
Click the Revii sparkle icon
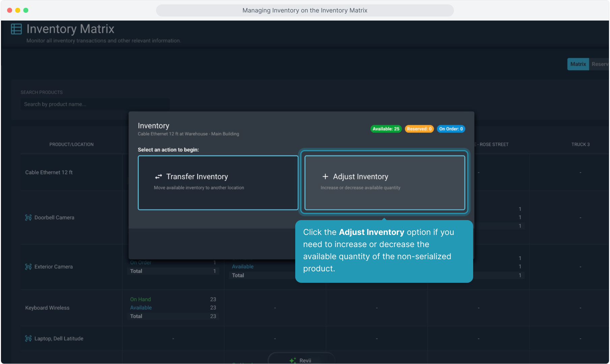[x=293, y=360]
